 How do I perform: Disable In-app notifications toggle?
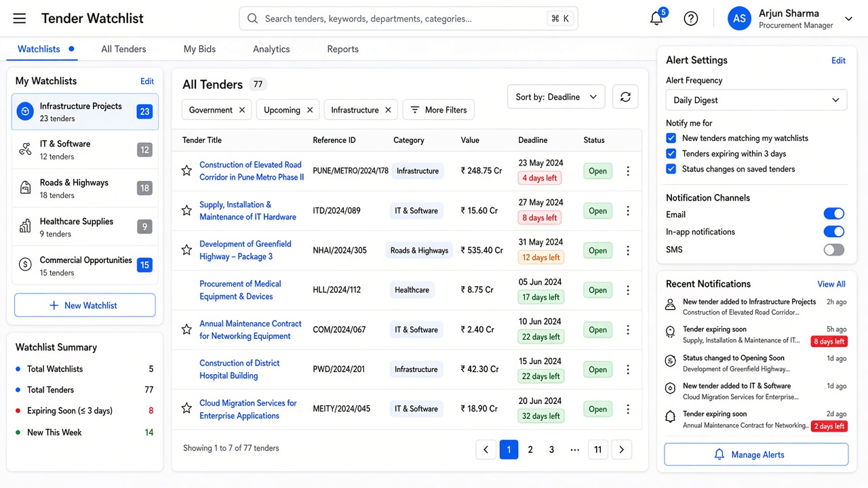834,232
